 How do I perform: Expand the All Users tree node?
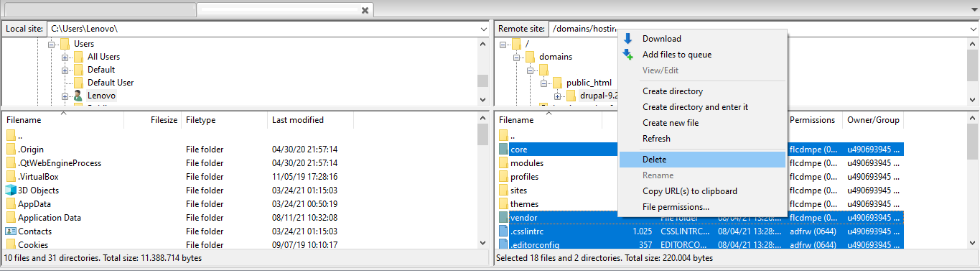click(65, 57)
